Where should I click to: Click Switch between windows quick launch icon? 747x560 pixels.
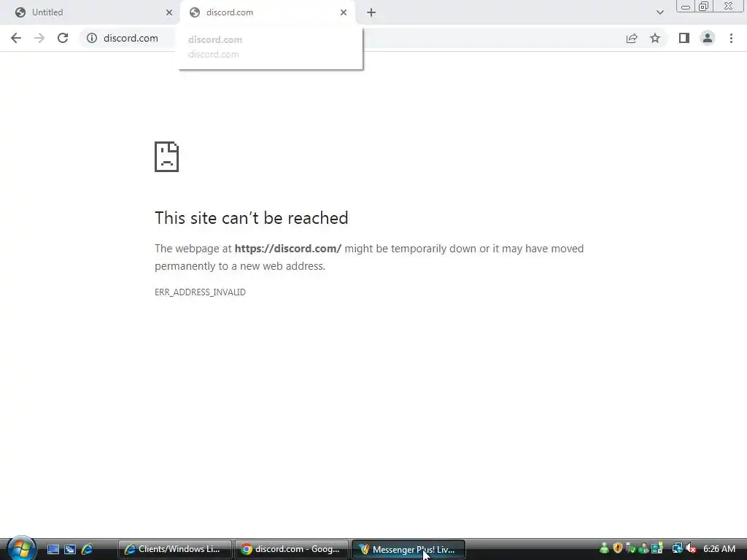point(70,549)
